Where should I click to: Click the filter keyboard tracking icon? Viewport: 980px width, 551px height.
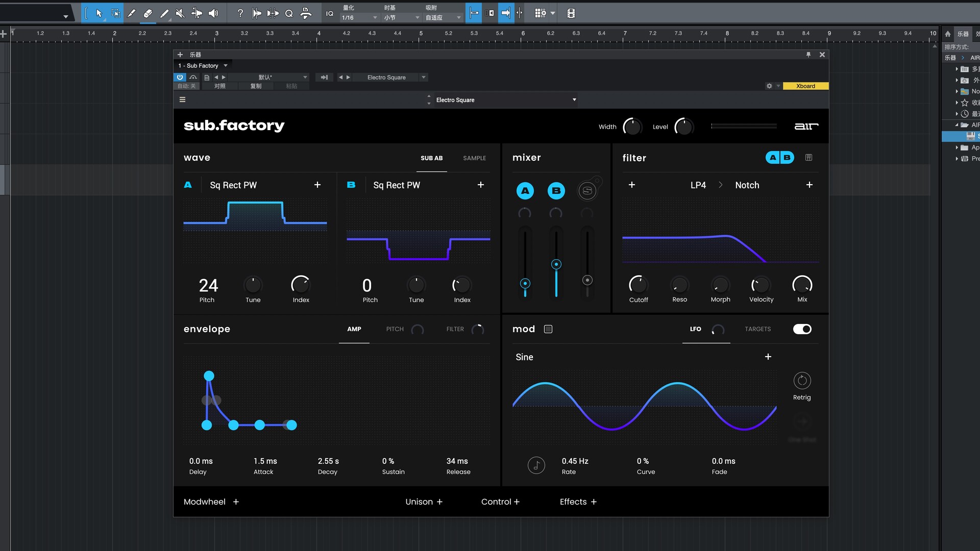(x=808, y=158)
